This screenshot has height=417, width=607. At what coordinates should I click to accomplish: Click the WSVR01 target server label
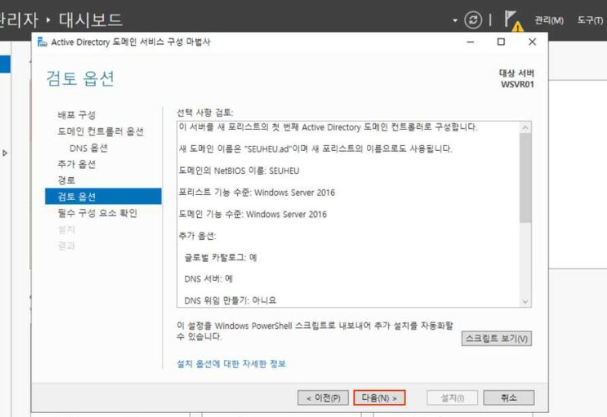point(517,84)
